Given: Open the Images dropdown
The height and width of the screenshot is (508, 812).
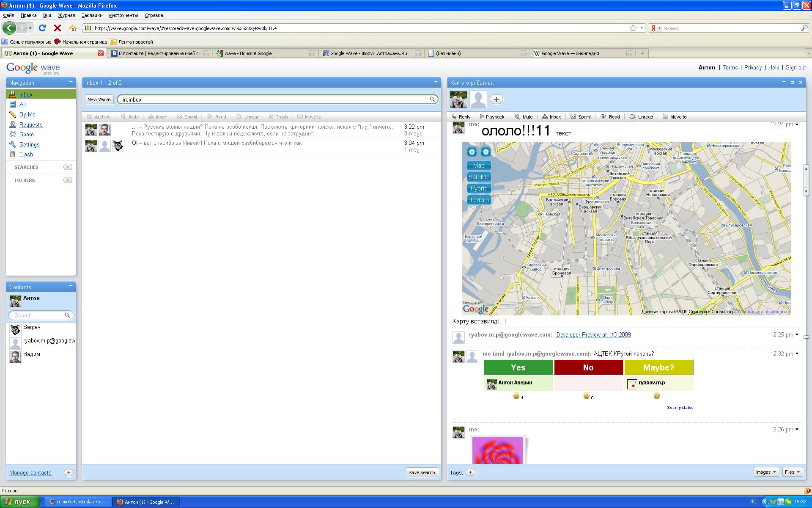Looking at the screenshot, I should coord(766,472).
